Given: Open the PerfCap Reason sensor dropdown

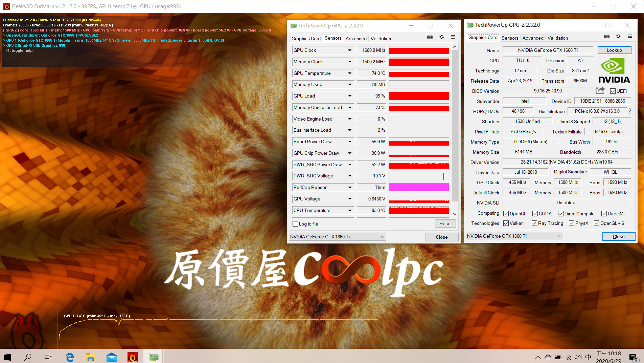Looking at the screenshot, I should coord(350,187).
